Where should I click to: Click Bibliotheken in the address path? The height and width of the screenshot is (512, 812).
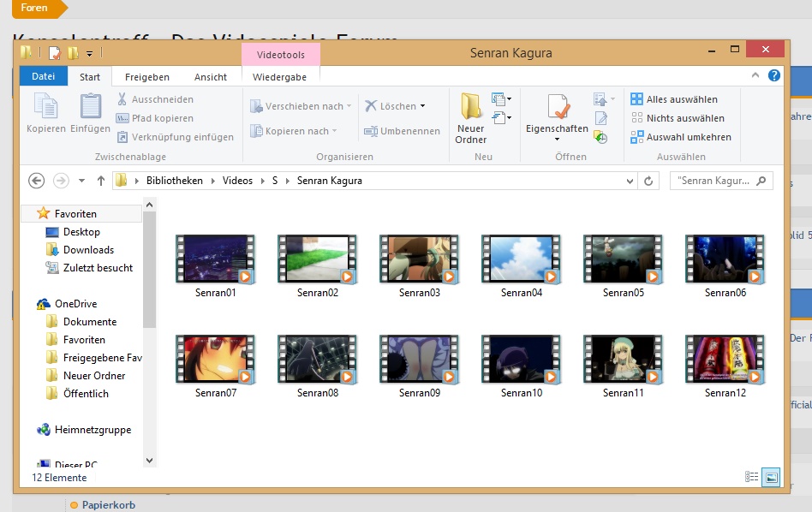point(175,181)
